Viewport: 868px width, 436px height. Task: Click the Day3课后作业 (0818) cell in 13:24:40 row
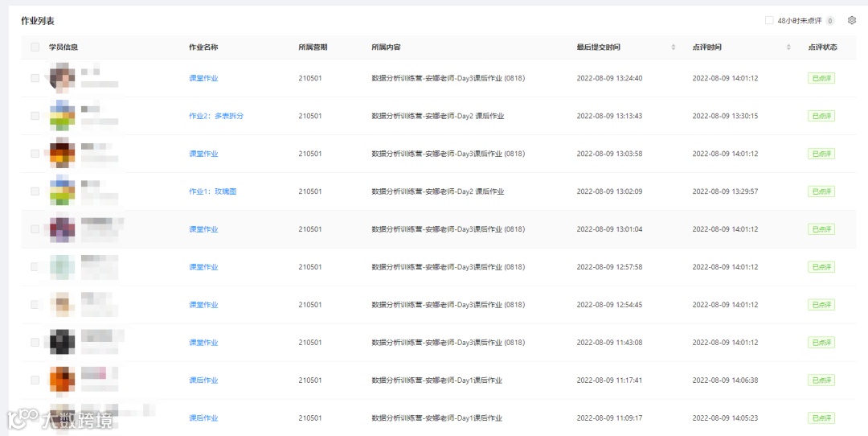click(448, 78)
